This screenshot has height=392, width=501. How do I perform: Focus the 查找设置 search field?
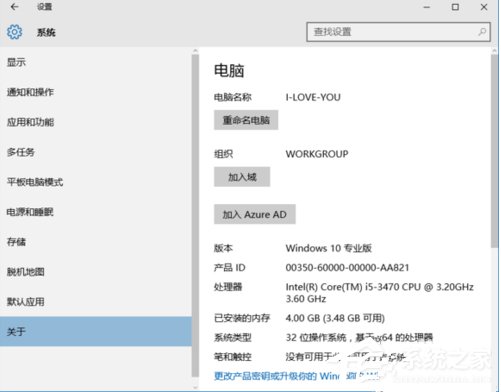(x=398, y=32)
